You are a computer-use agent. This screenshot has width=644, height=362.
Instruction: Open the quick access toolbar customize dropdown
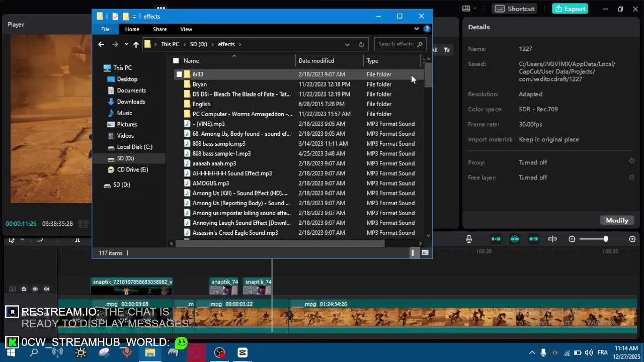click(134, 17)
